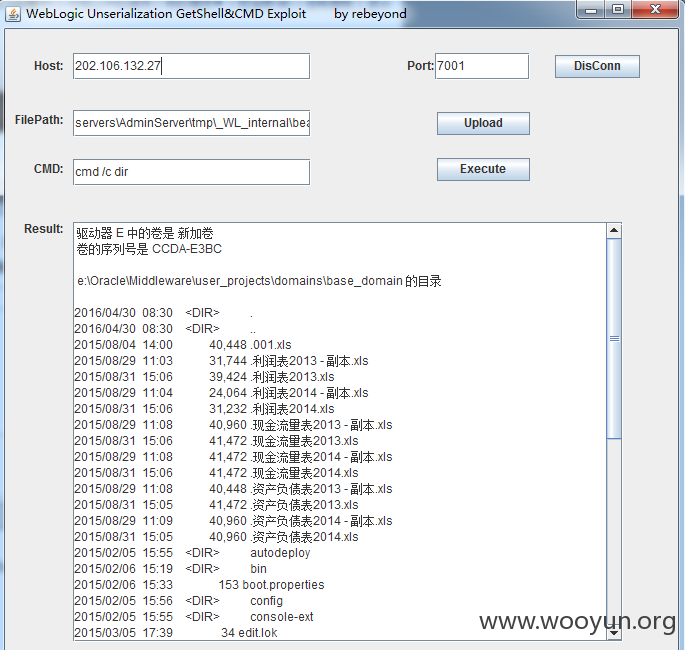
Task: Select the 利润表2013 - 副本.xls row
Action: click(221, 361)
